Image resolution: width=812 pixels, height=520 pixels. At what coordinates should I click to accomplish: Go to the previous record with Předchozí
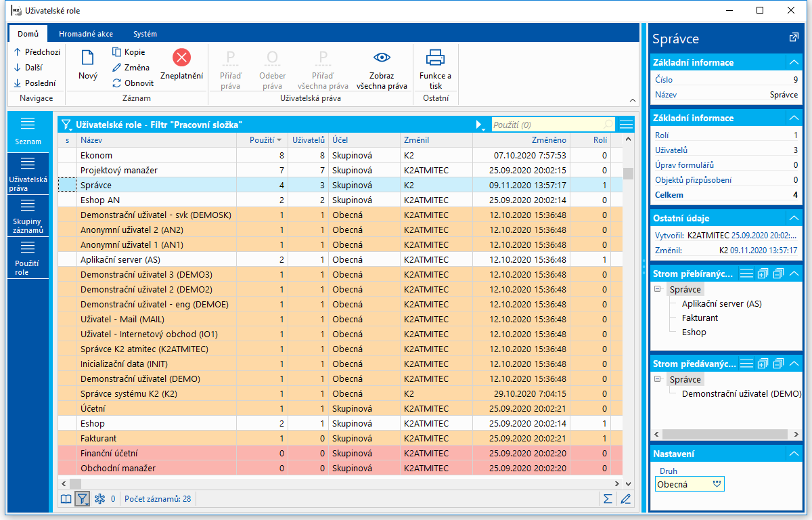coord(37,52)
